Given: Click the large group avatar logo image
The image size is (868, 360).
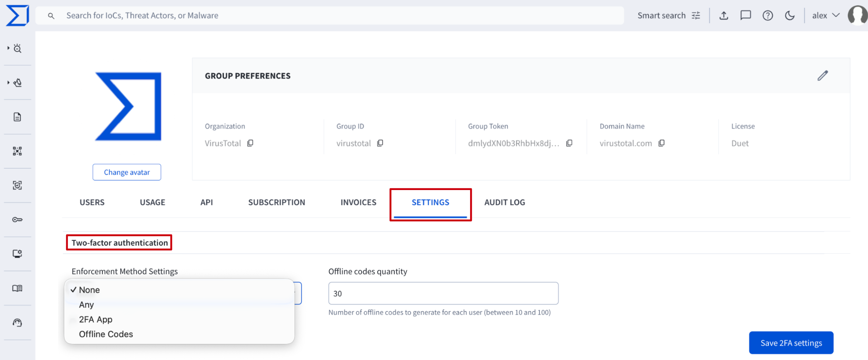Looking at the screenshot, I should (x=128, y=106).
